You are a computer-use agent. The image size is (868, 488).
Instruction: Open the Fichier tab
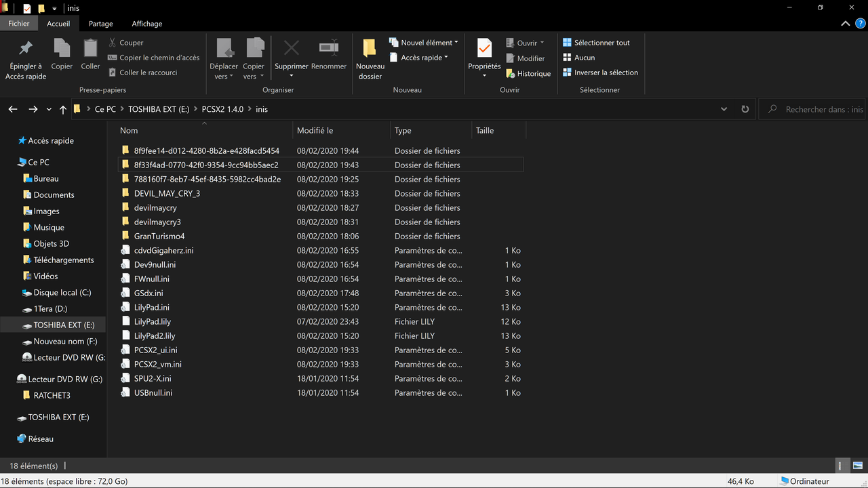click(19, 24)
